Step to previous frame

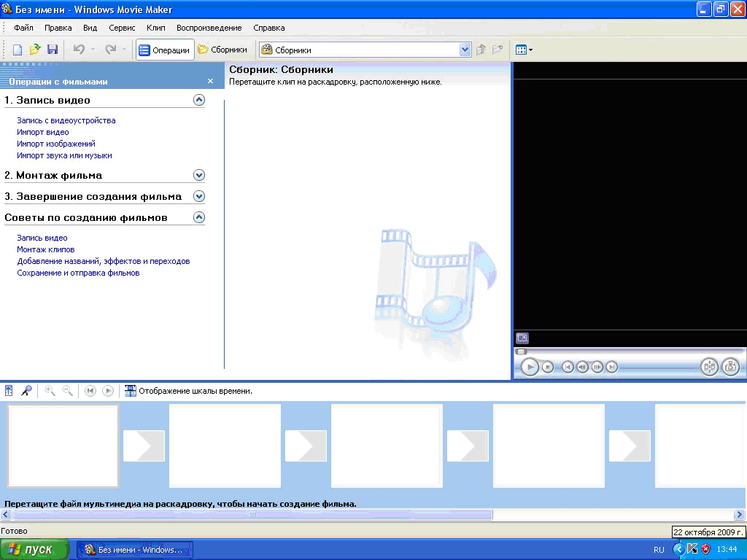click(582, 367)
